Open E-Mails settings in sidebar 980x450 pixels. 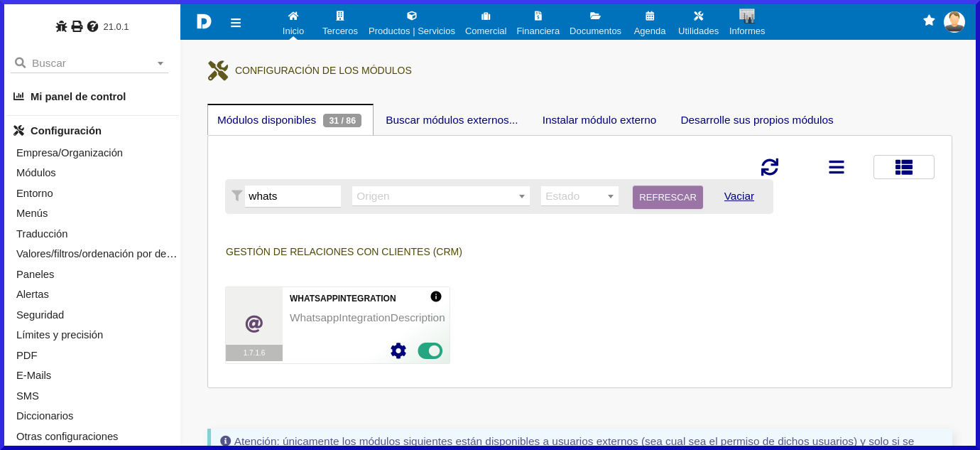(x=34, y=375)
